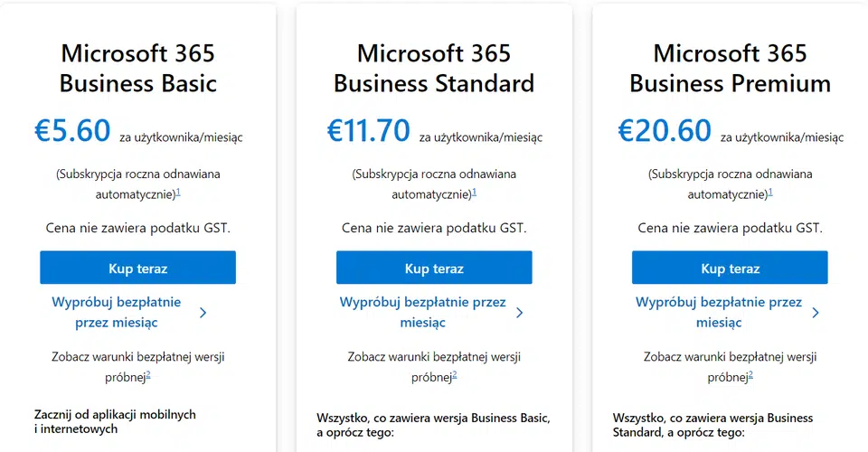
Task: Click the €20.60 price in Business Premium
Action: tap(665, 130)
